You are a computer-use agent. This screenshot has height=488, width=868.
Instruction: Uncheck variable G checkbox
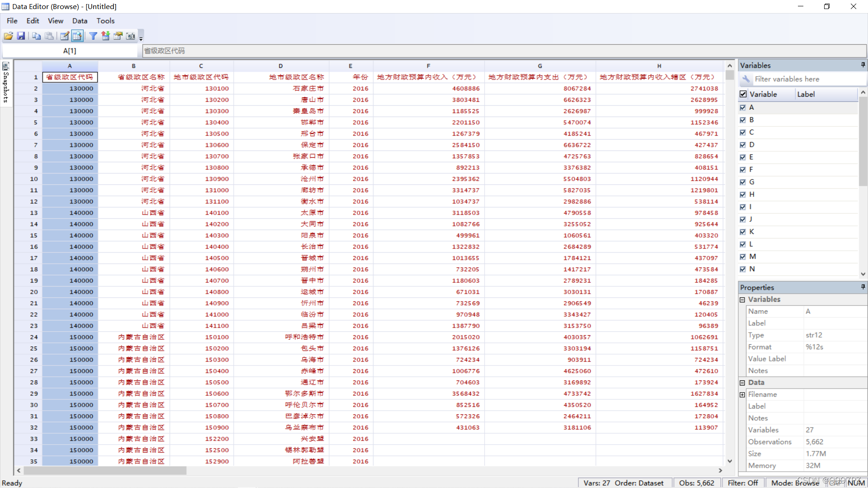(x=743, y=182)
